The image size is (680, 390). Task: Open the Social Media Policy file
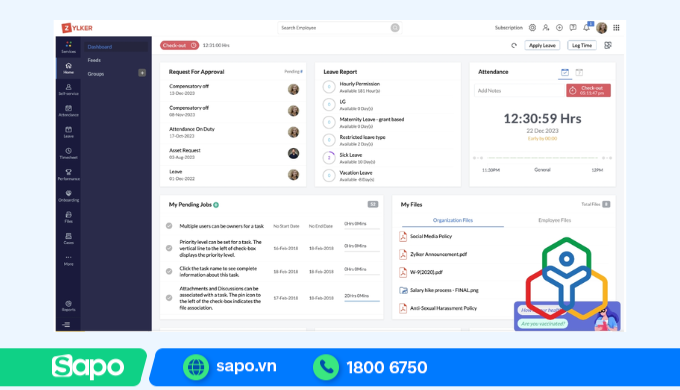coord(431,236)
